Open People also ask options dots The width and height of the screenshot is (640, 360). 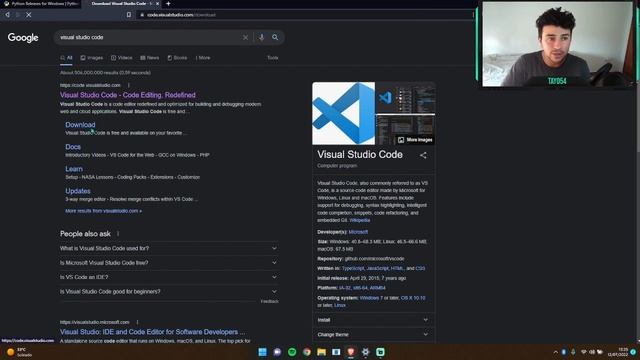tap(118, 234)
